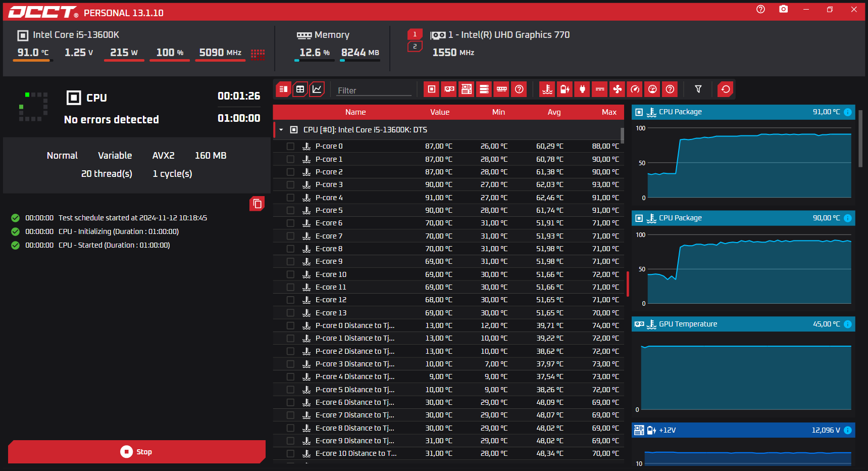Click the graph panel vertical scrollbar

tap(861, 139)
